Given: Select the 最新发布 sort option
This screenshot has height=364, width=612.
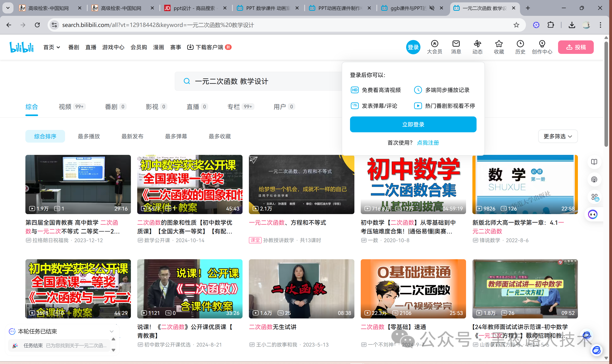Looking at the screenshot, I should pos(132,136).
